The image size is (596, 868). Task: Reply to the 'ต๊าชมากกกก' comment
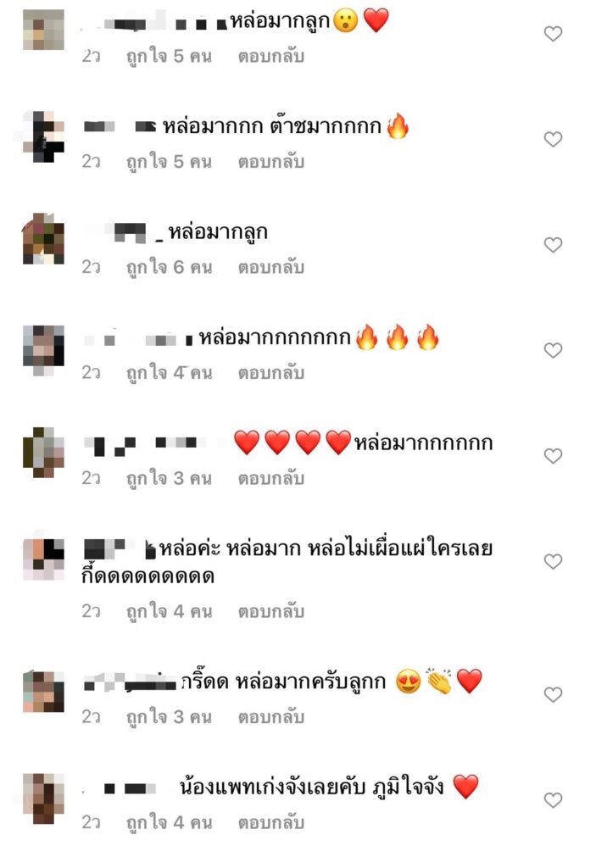271,162
